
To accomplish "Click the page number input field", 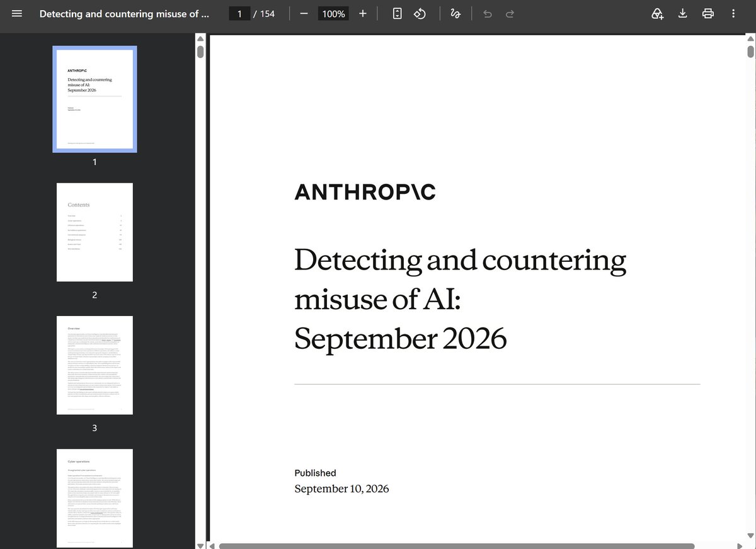I will click(x=239, y=13).
